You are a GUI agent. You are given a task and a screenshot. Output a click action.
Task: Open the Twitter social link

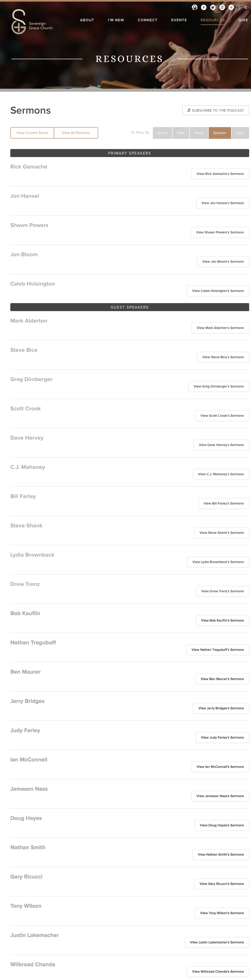tap(213, 7)
